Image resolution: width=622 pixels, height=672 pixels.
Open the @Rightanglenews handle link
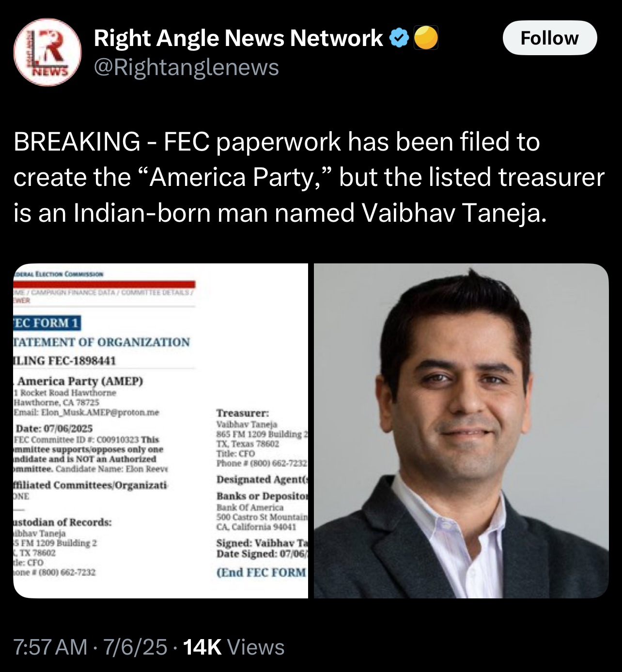point(186,67)
